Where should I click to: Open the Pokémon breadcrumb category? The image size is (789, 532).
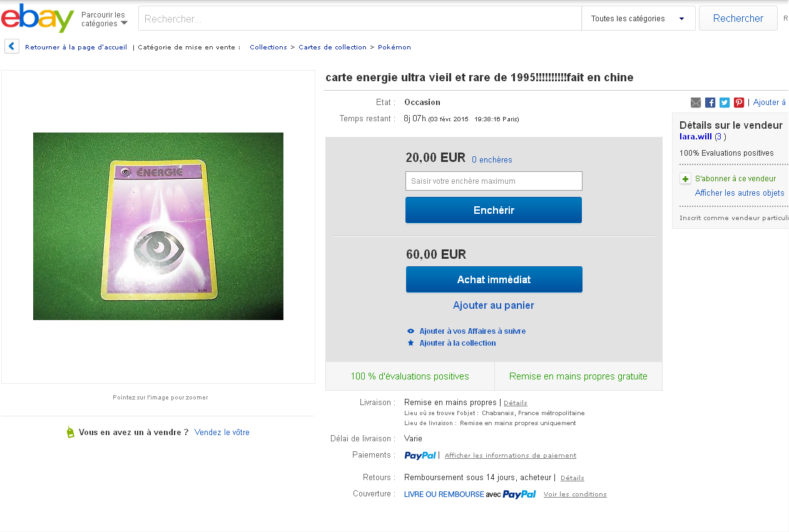click(x=394, y=48)
